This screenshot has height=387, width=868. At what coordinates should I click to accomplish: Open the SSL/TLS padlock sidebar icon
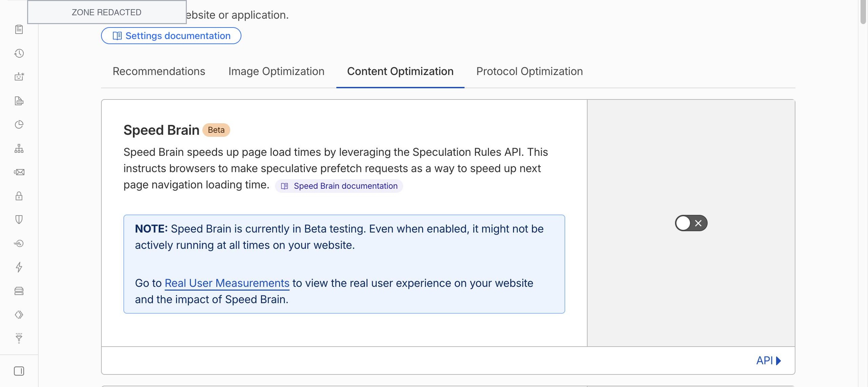[x=19, y=196]
